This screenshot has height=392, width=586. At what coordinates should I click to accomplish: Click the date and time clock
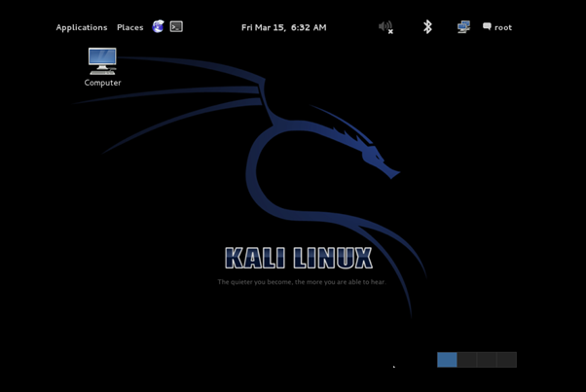[283, 27]
